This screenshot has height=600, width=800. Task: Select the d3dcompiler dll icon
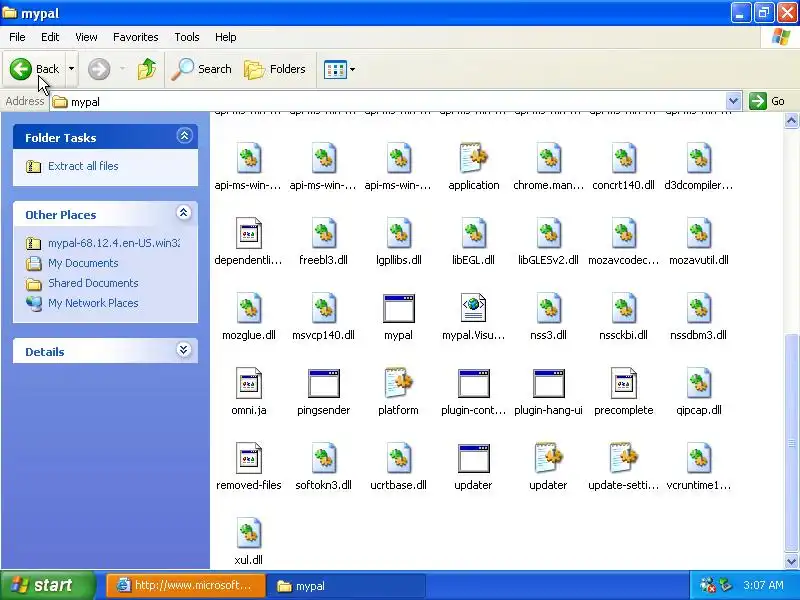tap(698, 158)
